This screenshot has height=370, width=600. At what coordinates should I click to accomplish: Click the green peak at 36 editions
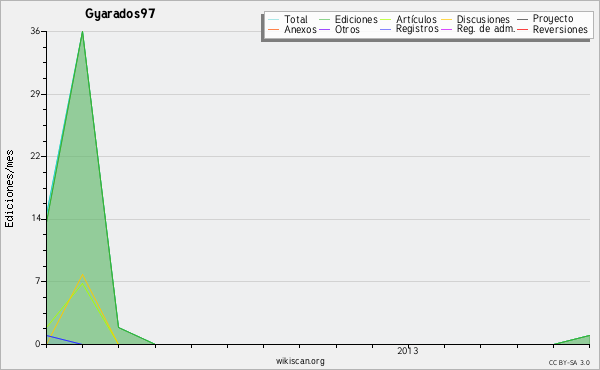(x=82, y=32)
